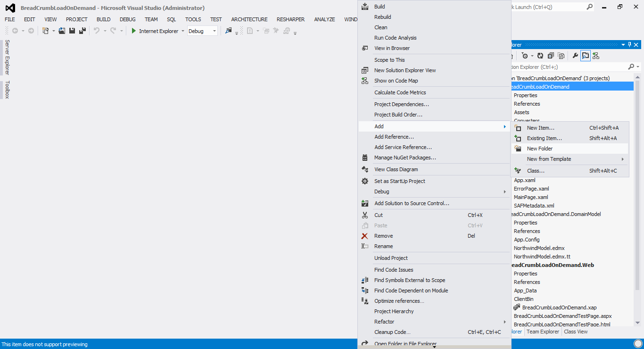This screenshot has height=349, width=644.
Task: Choose Unload Project from context menu
Action: pos(434,258)
